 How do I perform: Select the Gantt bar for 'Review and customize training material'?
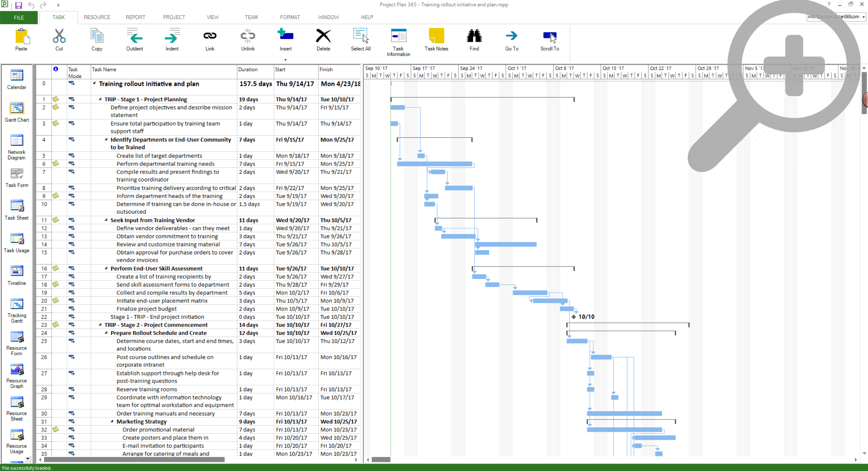coord(506,244)
